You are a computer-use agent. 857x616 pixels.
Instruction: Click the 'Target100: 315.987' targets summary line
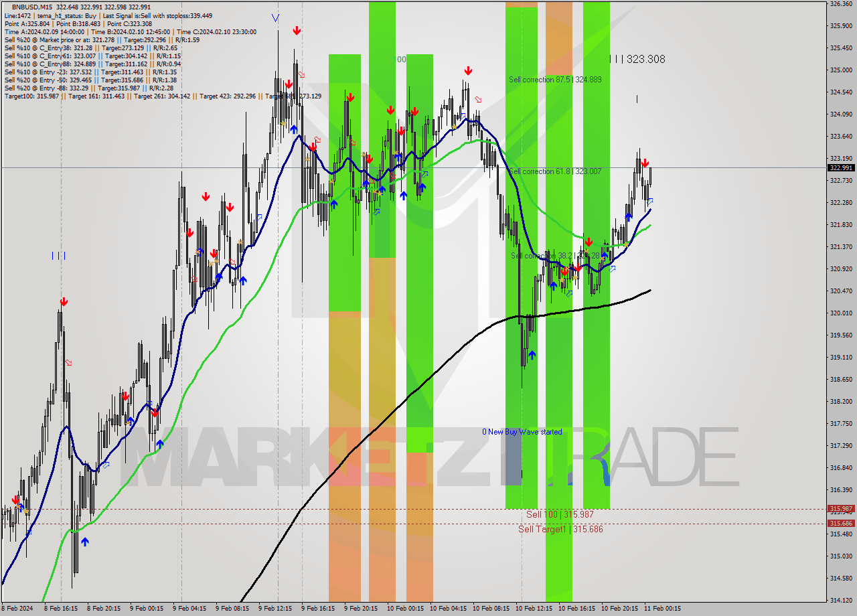[x=163, y=96]
